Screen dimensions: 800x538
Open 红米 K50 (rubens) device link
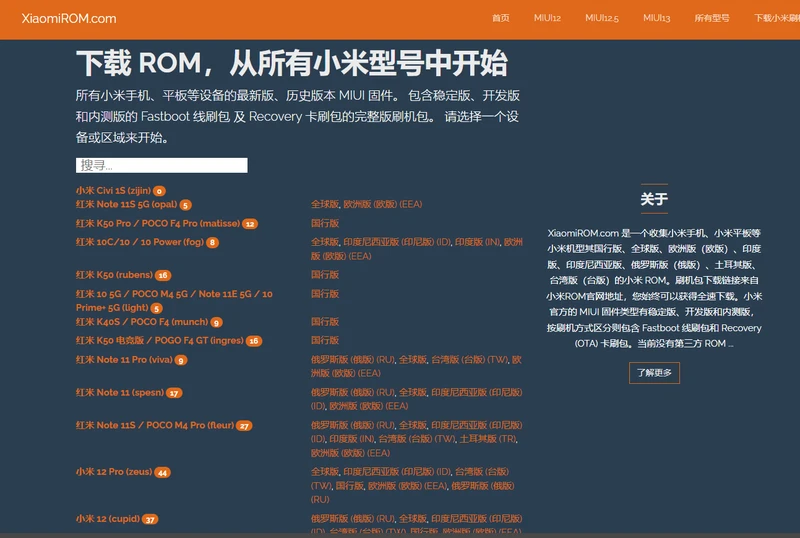pos(114,275)
